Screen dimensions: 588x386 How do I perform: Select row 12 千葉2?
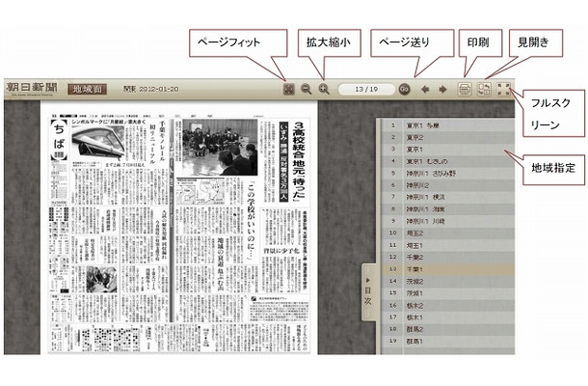[x=448, y=258]
